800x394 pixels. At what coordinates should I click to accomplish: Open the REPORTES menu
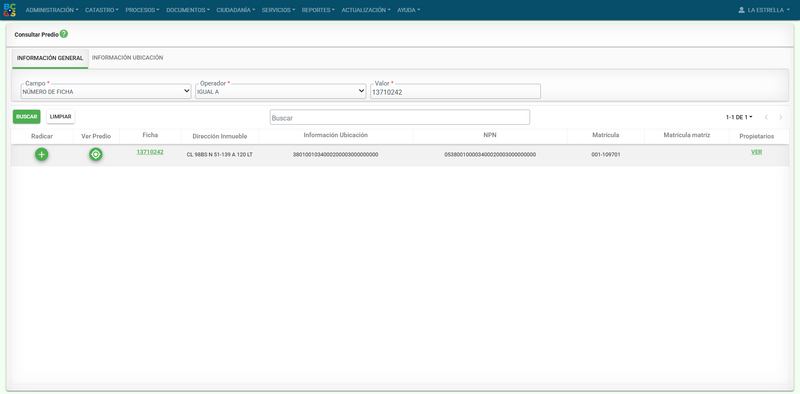pyautogui.click(x=318, y=10)
